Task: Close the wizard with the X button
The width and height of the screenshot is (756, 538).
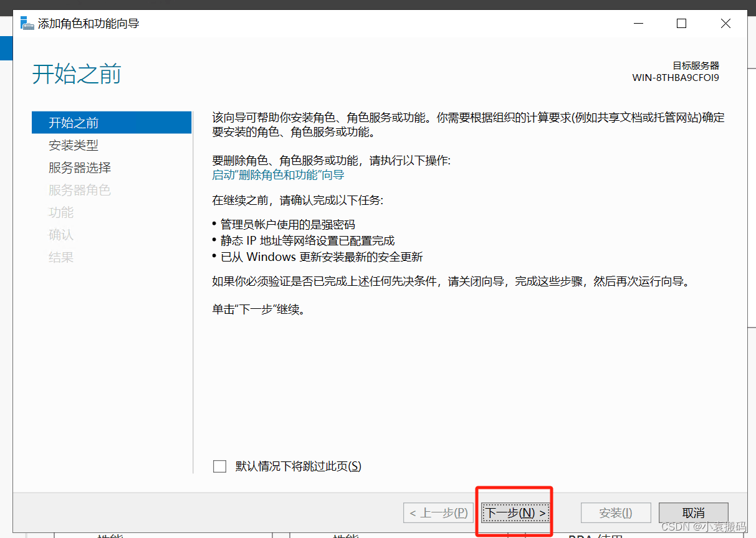Action: pos(725,24)
